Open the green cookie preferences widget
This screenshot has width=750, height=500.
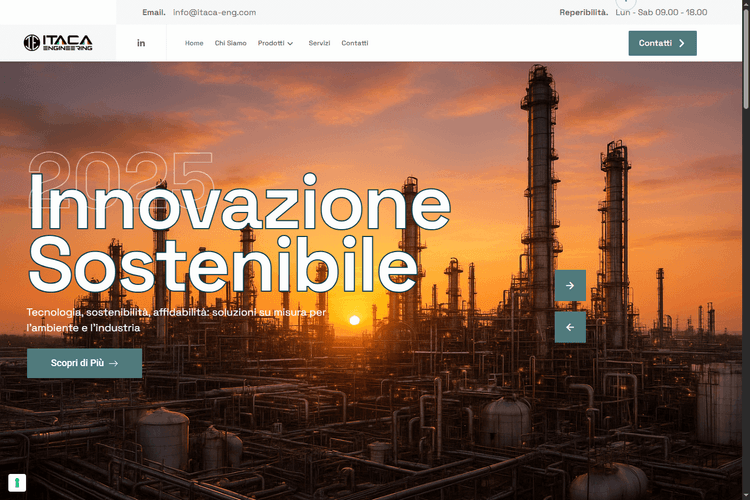tap(17, 483)
